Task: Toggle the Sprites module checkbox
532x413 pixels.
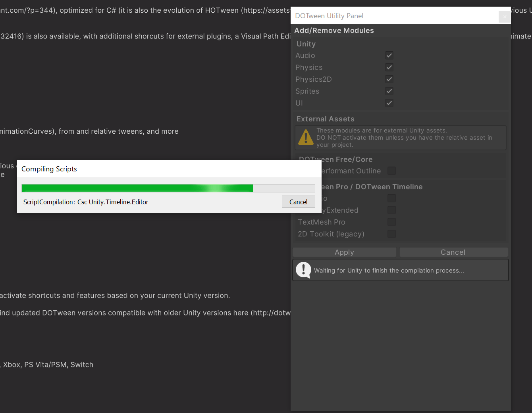Action: (x=389, y=91)
